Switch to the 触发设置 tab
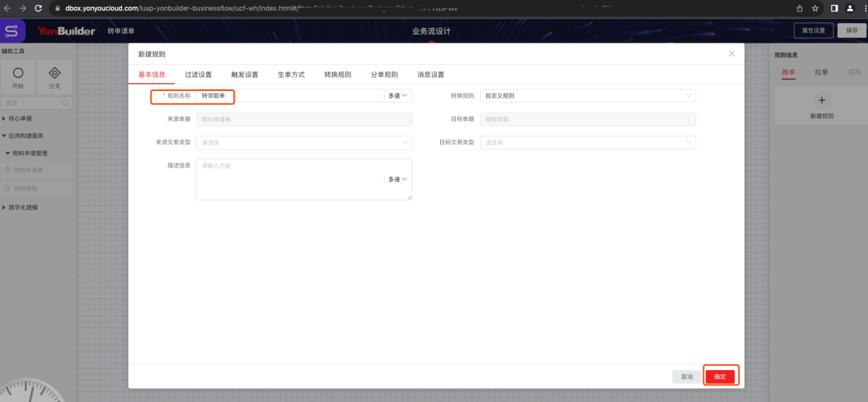 [245, 75]
